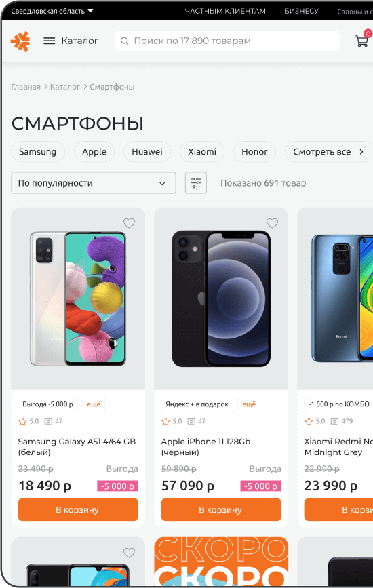Click the orange store logo

(x=20, y=41)
